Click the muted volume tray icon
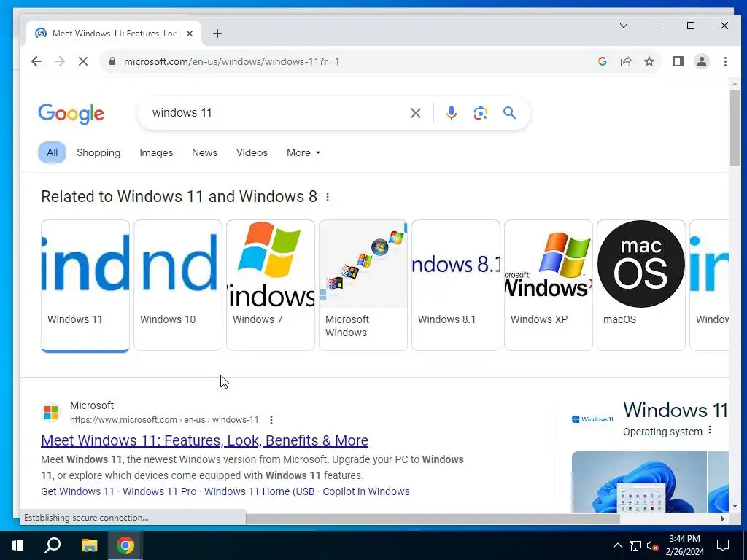The width and height of the screenshot is (747, 560). [x=653, y=545]
